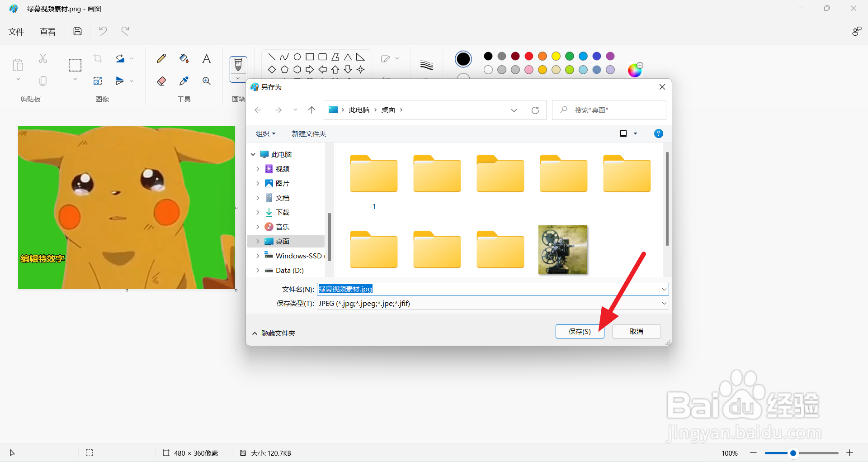Select the Pencil tool in Paint
The image size is (868, 462).
(x=161, y=58)
